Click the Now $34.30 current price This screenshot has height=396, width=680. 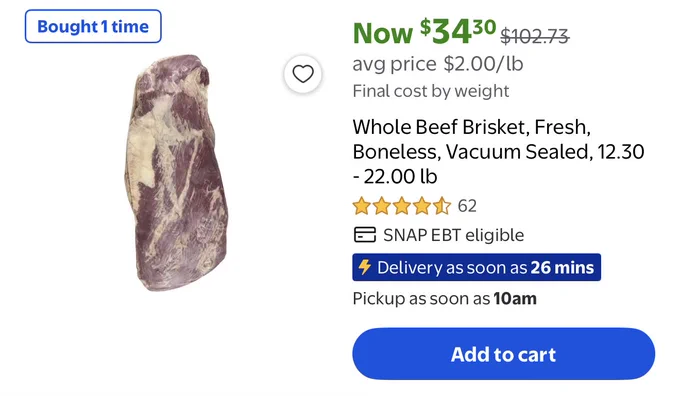coord(425,32)
